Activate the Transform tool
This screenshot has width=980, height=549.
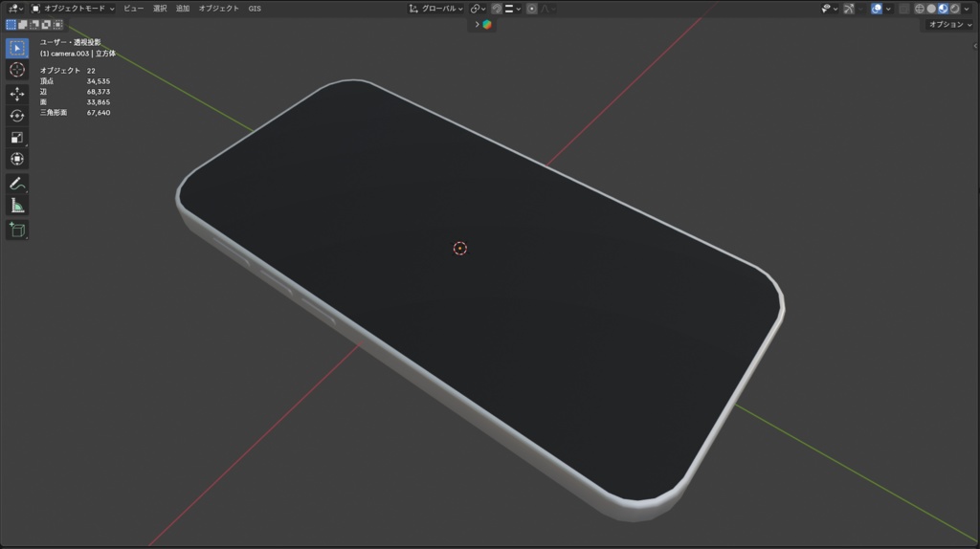pyautogui.click(x=17, y=160)
